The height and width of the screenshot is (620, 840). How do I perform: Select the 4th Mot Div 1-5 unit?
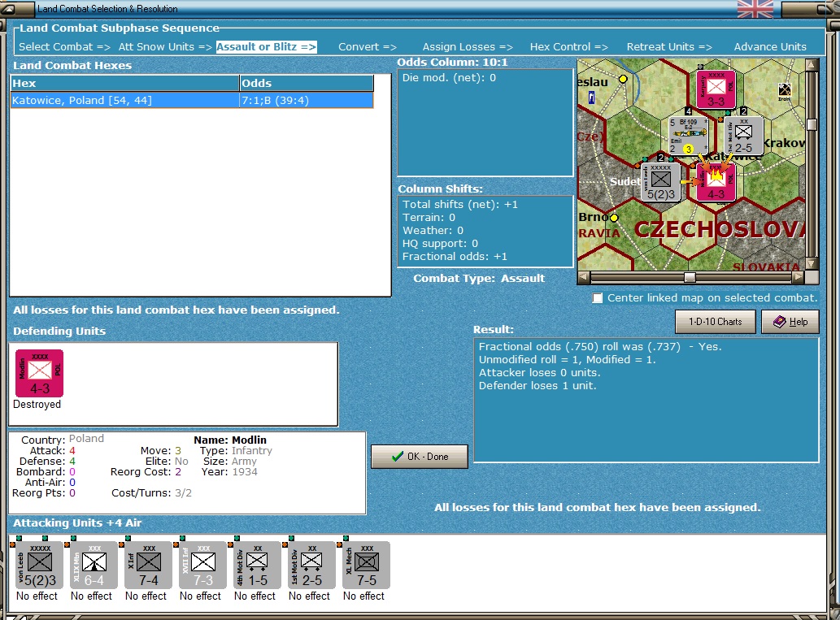tap(257, 566)
